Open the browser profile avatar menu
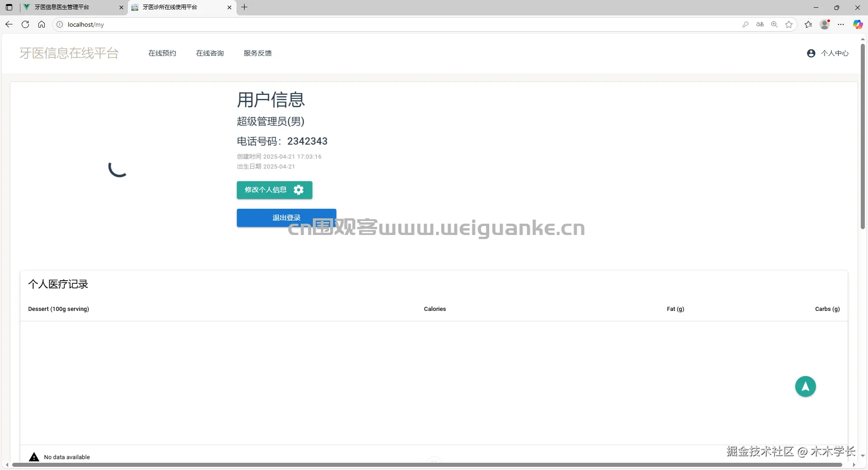This screenshot has width=868, height=470. (x=825, y=24)
